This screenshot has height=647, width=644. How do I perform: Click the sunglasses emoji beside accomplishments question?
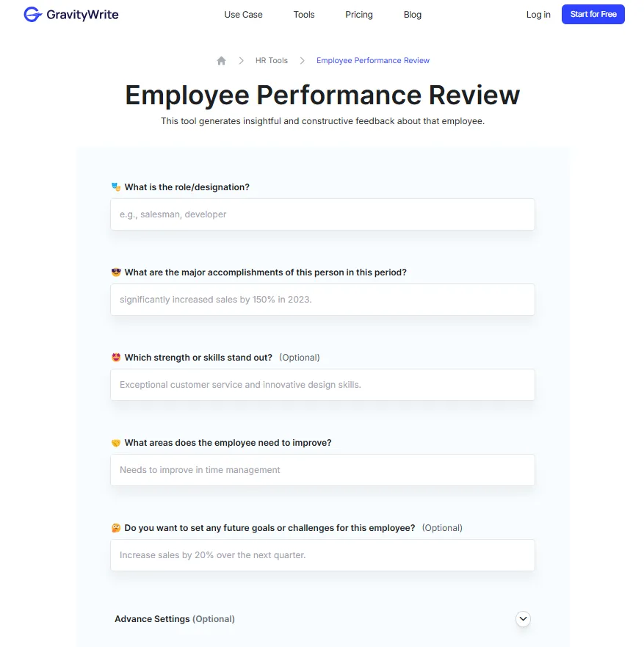[x=116, y=272]
